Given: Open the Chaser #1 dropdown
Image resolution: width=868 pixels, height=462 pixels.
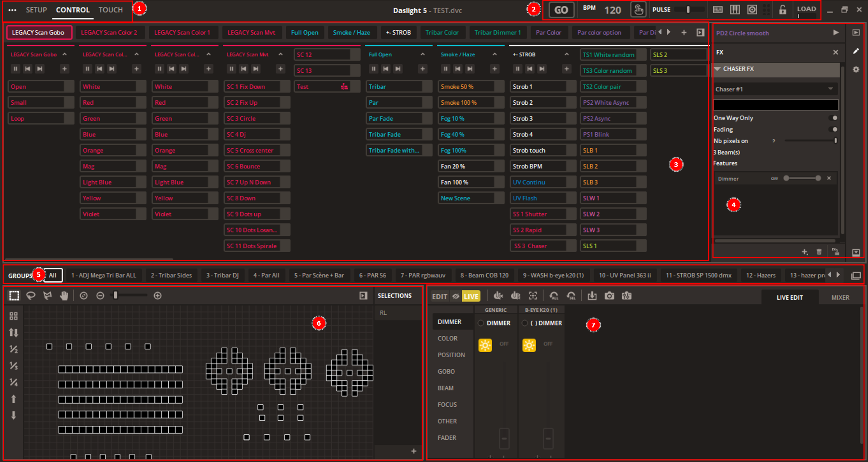Looking at the screenshot, I should click(x=775, y=89).
